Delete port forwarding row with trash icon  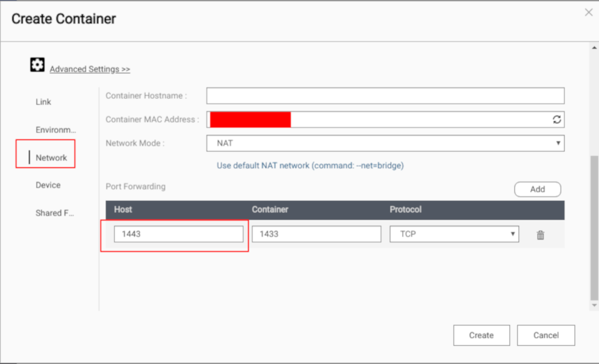540,234
